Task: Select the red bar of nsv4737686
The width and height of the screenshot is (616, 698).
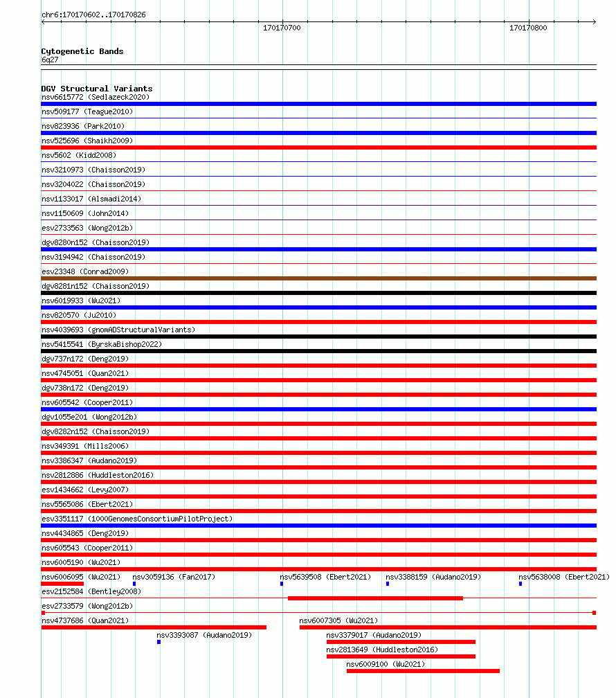Action: tap(154, 627)
